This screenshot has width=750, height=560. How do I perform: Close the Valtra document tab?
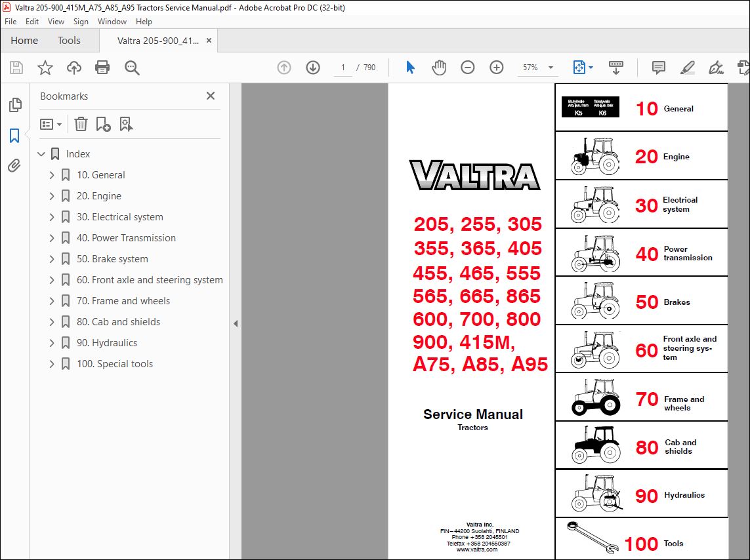(x=209, y=41)
